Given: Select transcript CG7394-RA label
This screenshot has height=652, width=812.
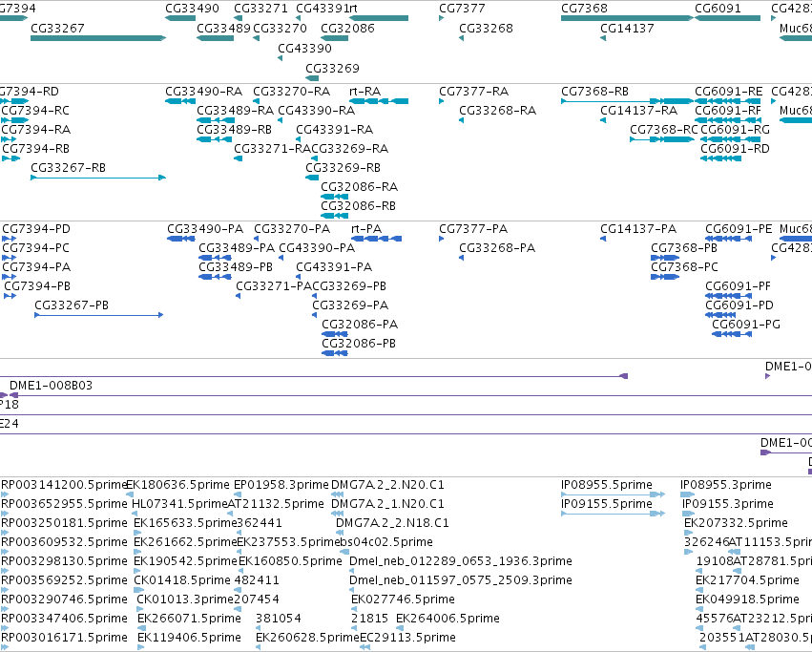Looking at the screenshot, I should pyautogui.click(x=36, y=130).
